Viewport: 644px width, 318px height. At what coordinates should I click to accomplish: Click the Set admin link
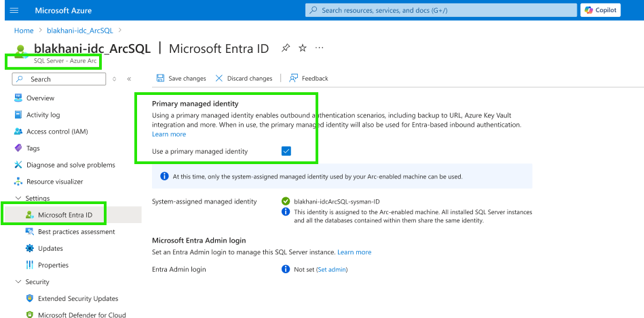(333, 269)
